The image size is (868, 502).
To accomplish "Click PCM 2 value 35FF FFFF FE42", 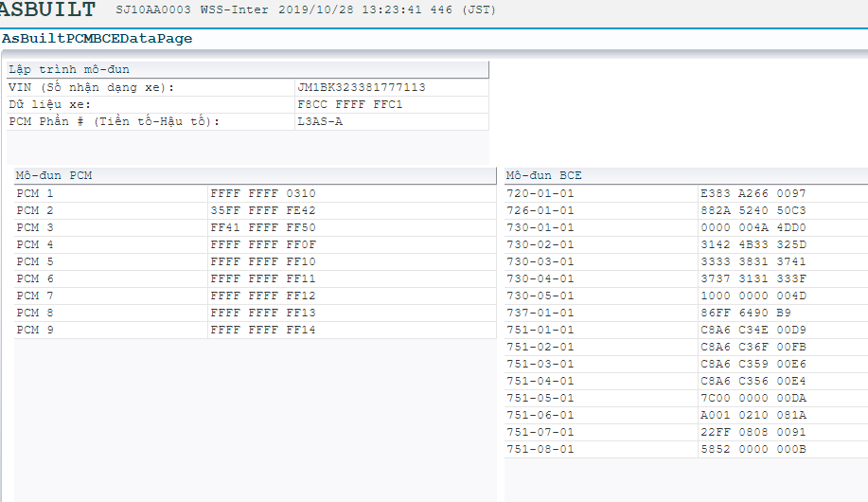I will pos(263,210).
